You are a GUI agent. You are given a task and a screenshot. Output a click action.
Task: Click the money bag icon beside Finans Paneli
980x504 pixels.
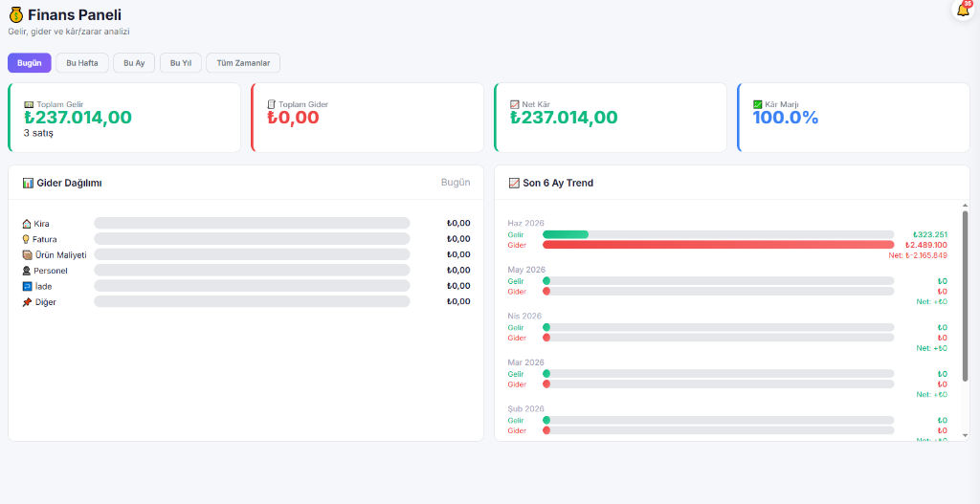pyautogui.click(x=16, y=15)
